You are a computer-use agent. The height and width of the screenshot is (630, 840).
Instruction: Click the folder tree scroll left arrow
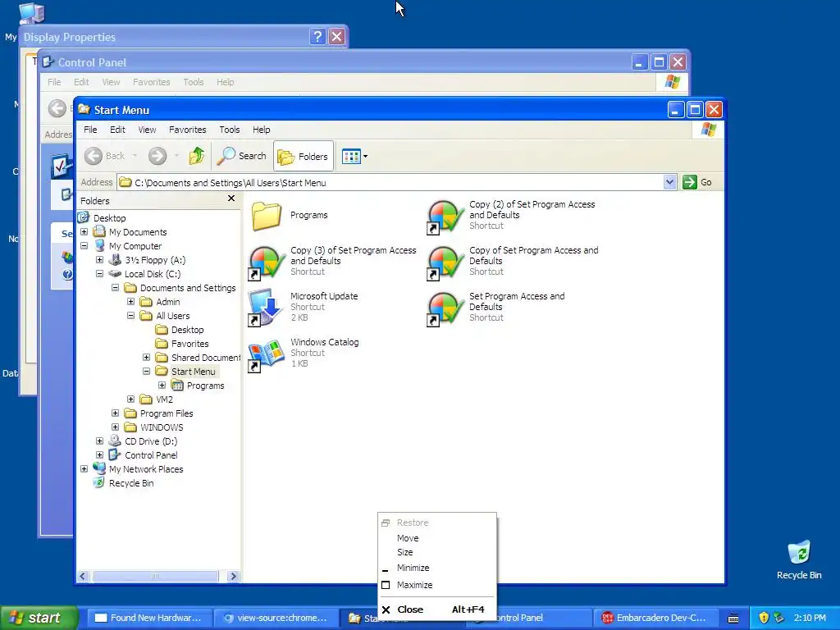coord(83,577)
